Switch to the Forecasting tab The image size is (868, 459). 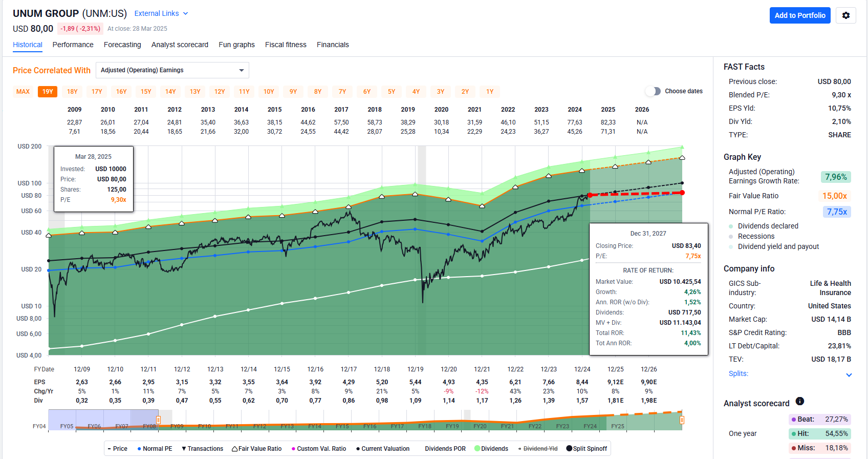click(x=122, y=45)
